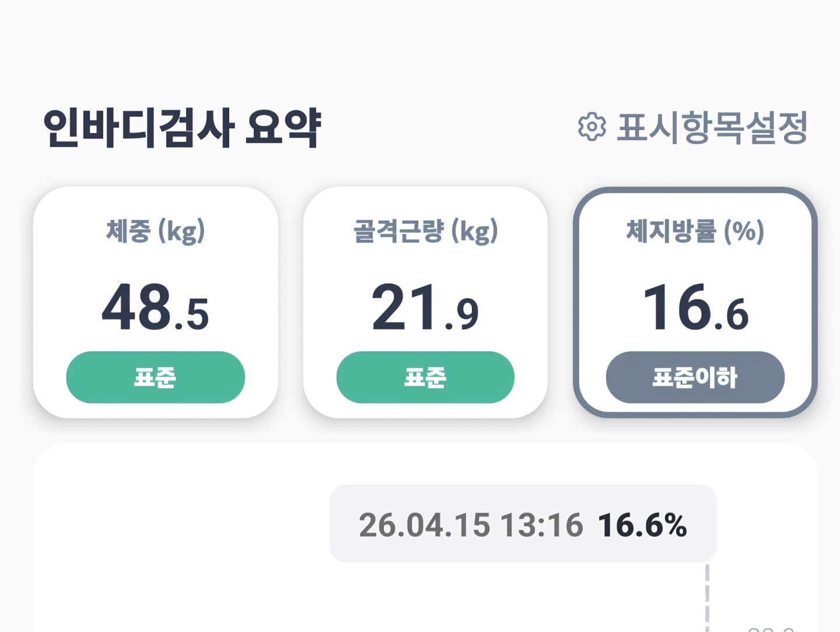840x632 pixels.
Task: Click the 48.5 weight value
Action: click(x=155, y=307)
